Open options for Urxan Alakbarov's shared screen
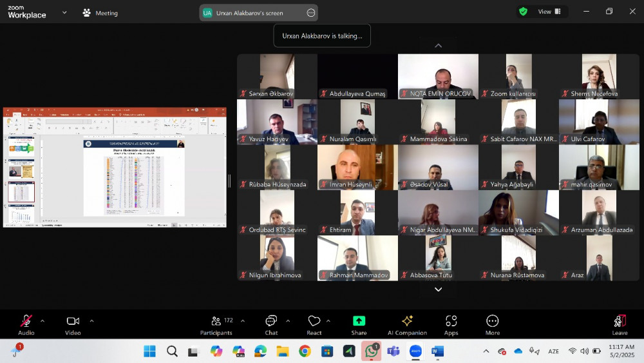The width and height of the screenshot is (644, 363). click(311, 13)
